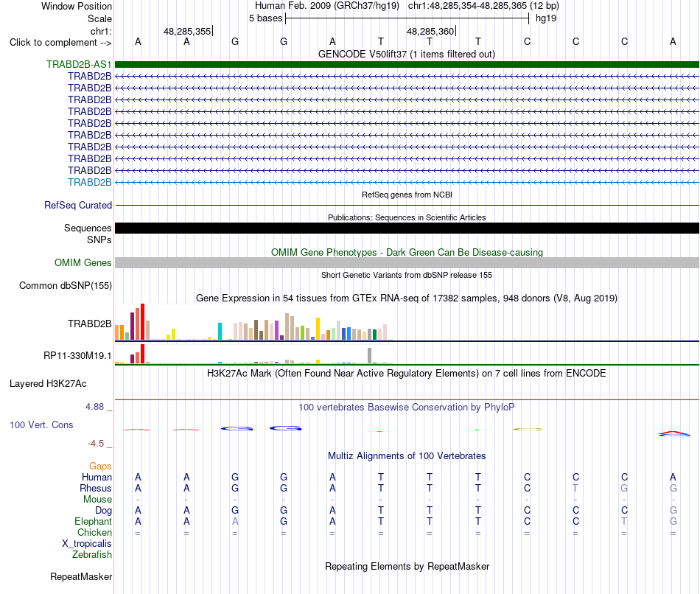Select the Elephant species row label
700x594 pixels.
point(93,521)
